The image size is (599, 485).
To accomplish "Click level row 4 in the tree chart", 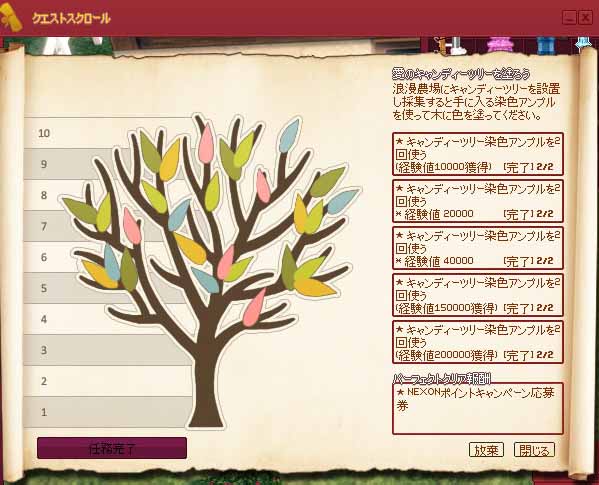I will tap(108, 319).
